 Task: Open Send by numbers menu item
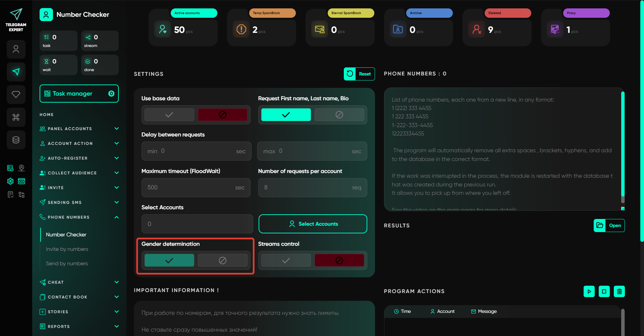pyautogui.click(x=67, y=264)
